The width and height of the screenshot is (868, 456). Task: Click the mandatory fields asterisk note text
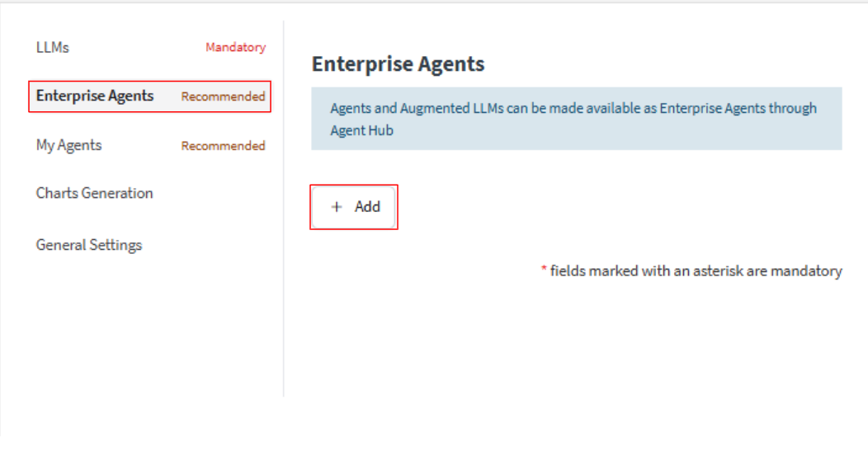pos(696,270)
